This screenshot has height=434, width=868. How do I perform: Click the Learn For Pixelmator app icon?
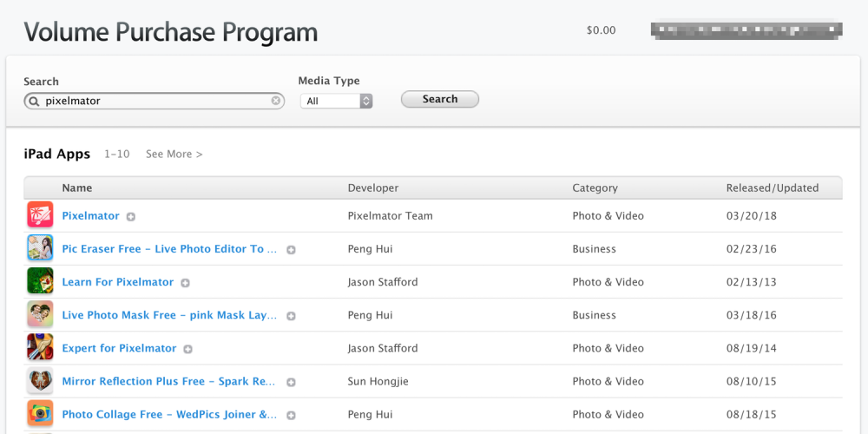click(x=40, y=281)
